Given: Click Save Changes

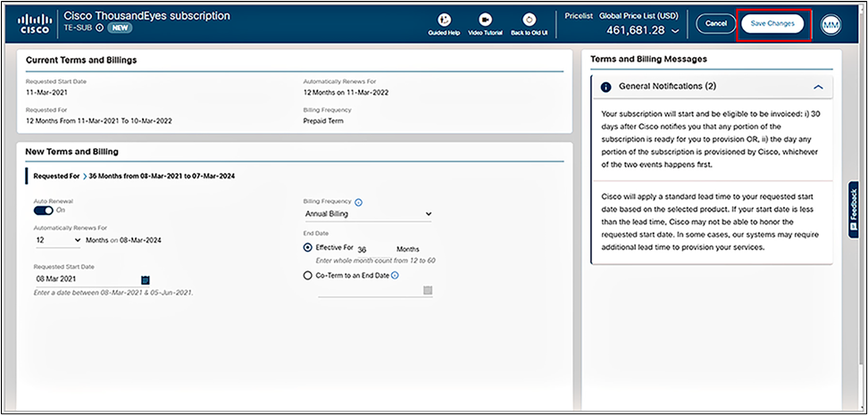Looking at the screenshot, I should point(772,24).
